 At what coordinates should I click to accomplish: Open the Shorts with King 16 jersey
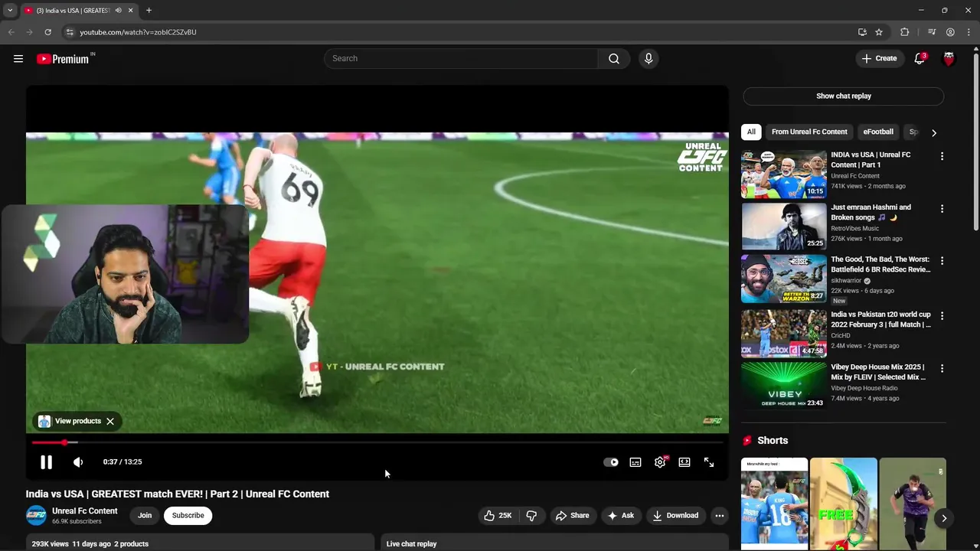(x=774, y=504)
